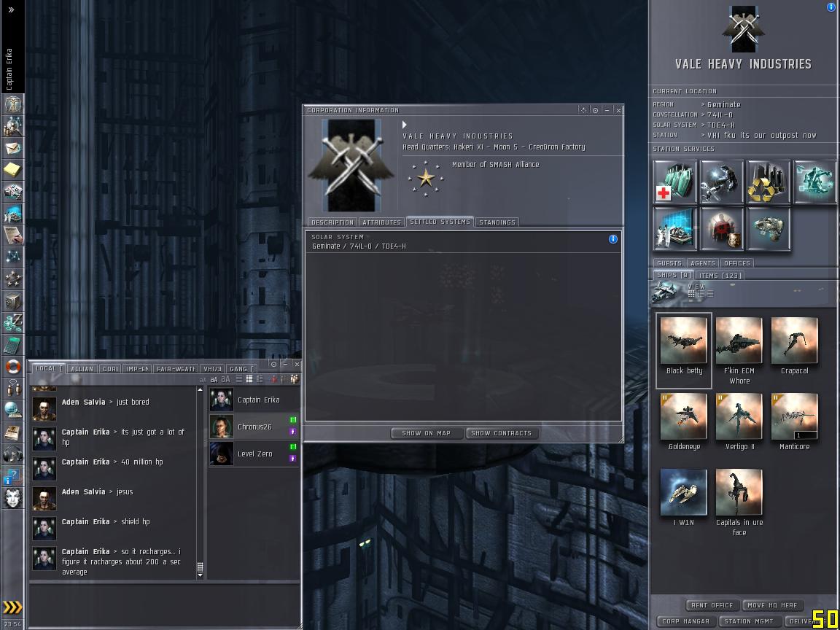The image size is (840, 630).
Task: Open the Jukebox headphones icon
Action: pos(12,454)
